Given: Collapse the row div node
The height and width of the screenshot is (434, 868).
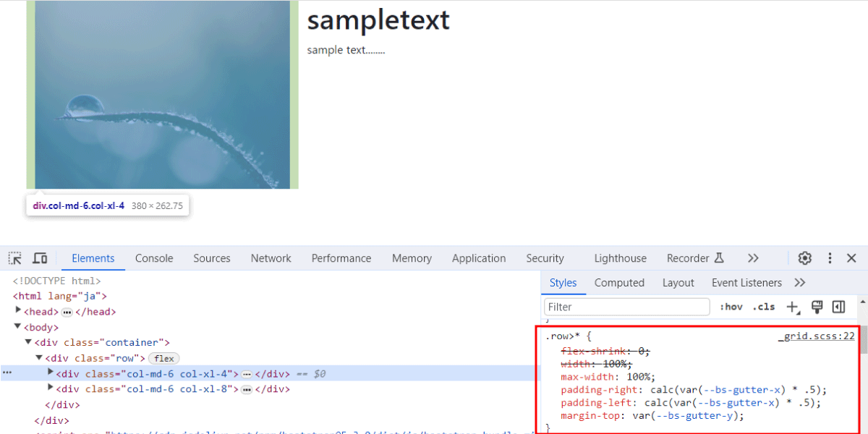Looking at the screenshot, I should (40, 358).
